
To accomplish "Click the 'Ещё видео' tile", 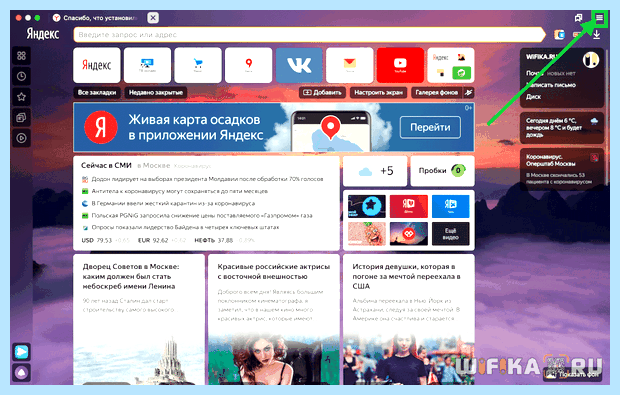I will coord(450,233).
